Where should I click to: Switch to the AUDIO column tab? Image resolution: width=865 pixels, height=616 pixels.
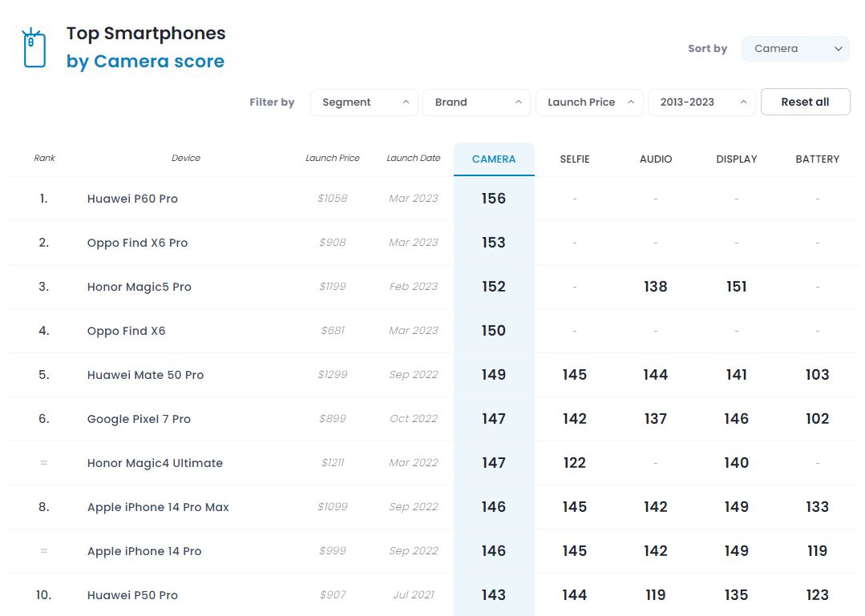pos(656,159)
